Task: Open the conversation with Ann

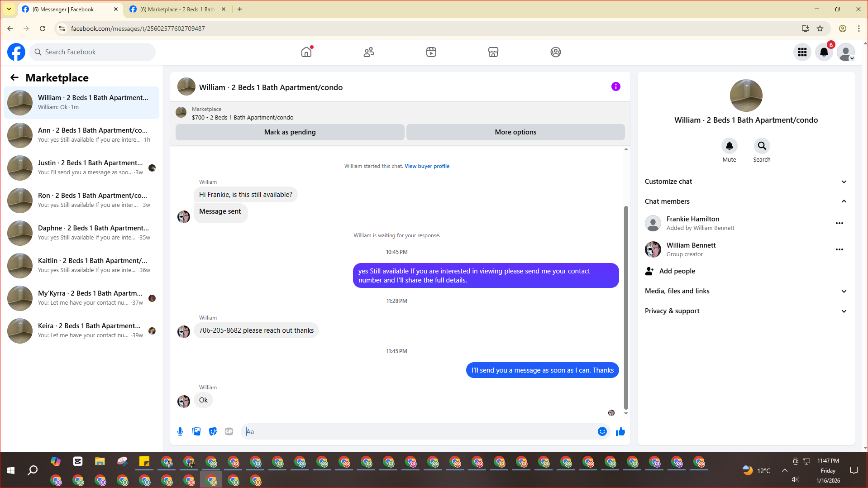Action: [x=81, y=135]
